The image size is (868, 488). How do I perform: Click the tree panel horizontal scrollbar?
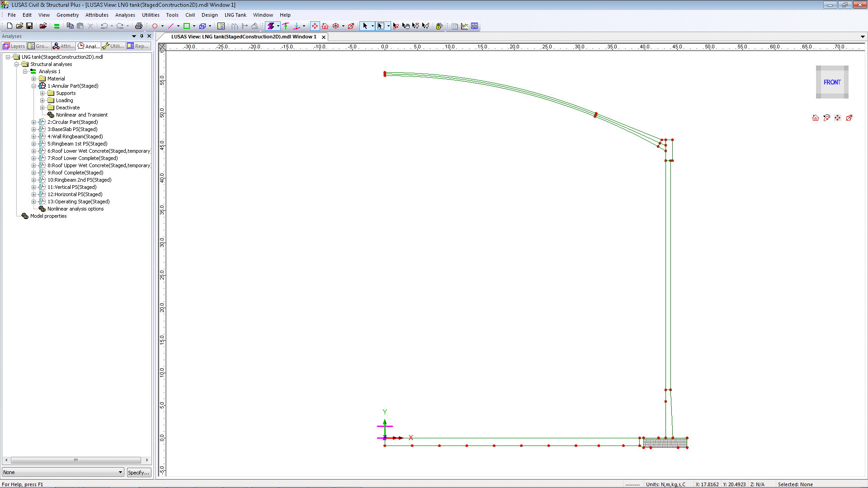(x=76, y=460)
